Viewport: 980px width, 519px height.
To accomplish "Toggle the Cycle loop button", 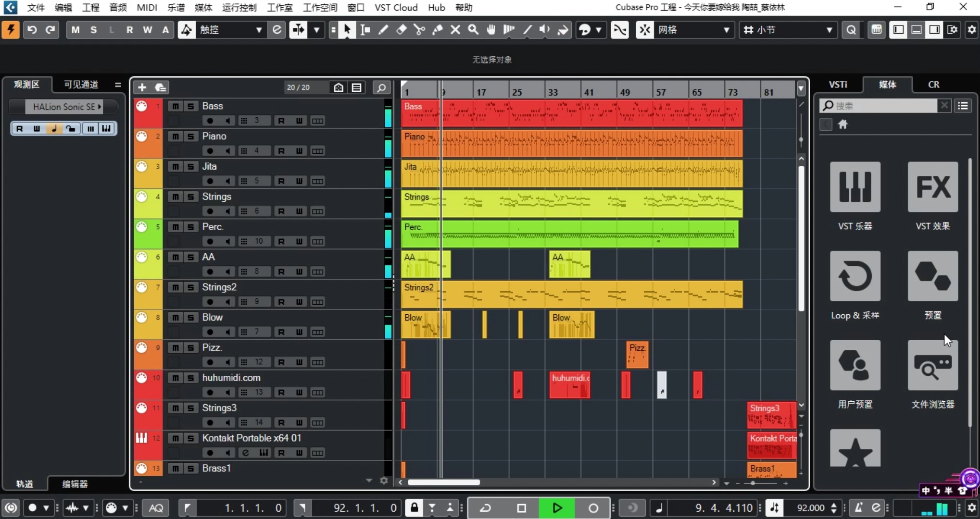I will [486, 508].
